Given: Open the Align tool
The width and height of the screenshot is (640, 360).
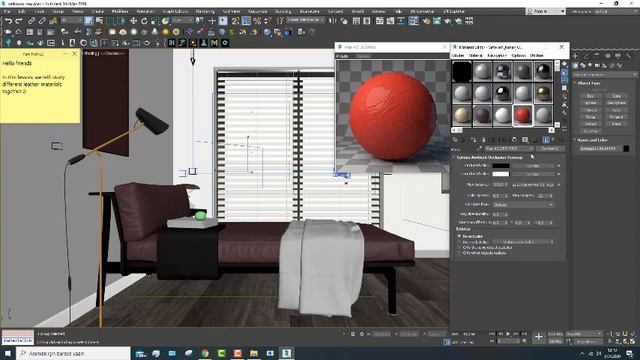Looking at the screenshot, I should pos(344,20).
